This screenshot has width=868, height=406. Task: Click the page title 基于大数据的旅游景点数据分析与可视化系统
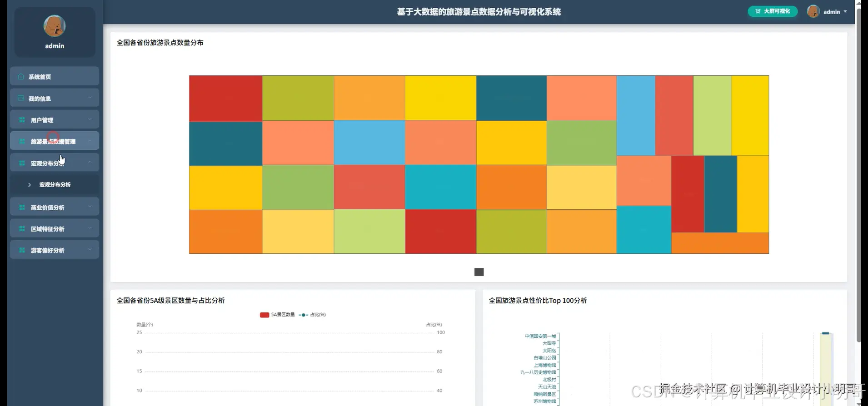479,12
